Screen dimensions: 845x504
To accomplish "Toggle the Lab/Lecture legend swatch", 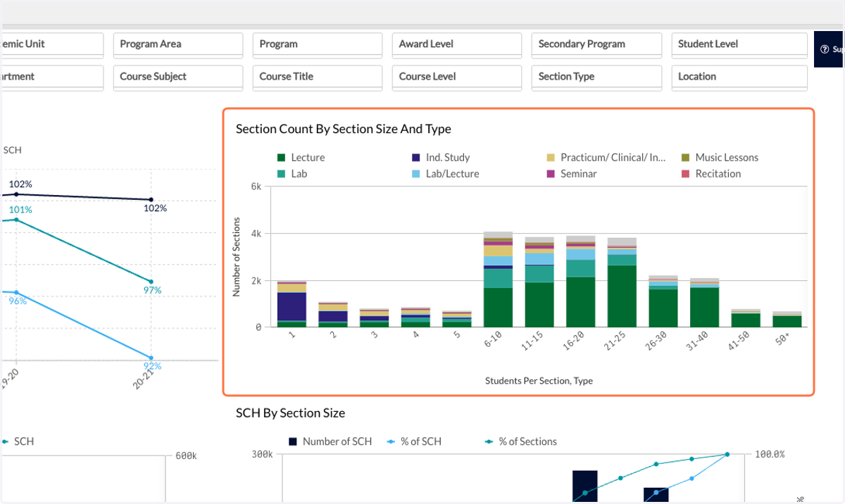I will (416, 174).
